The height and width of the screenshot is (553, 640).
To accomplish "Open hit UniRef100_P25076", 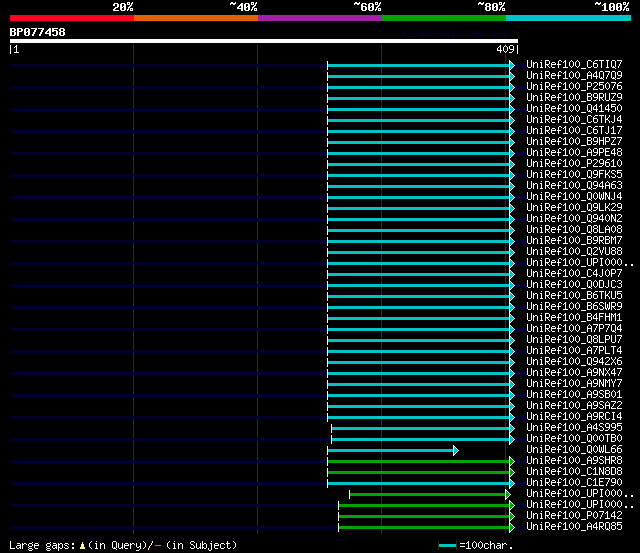I will pyautogui.click(x=574, y=87).
